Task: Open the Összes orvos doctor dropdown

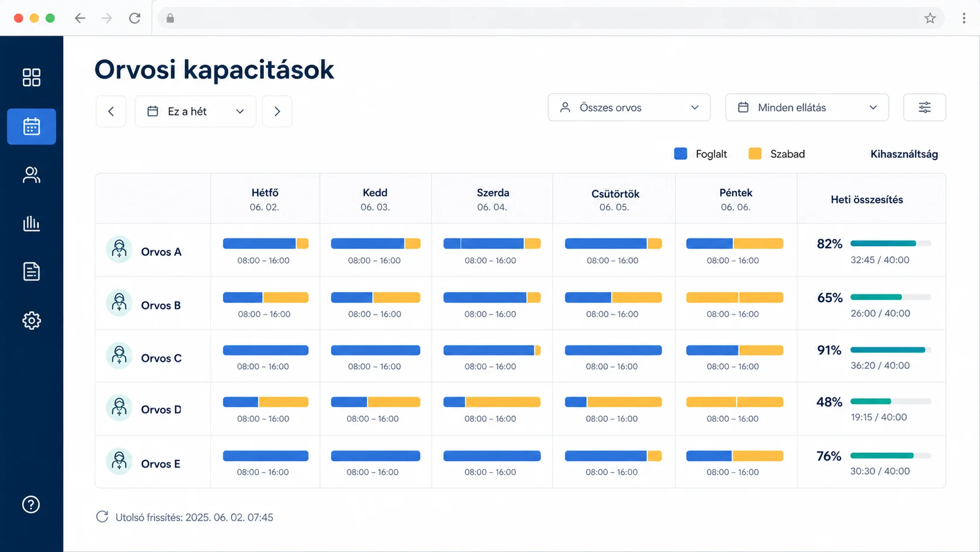Action: tap(629, 107)
